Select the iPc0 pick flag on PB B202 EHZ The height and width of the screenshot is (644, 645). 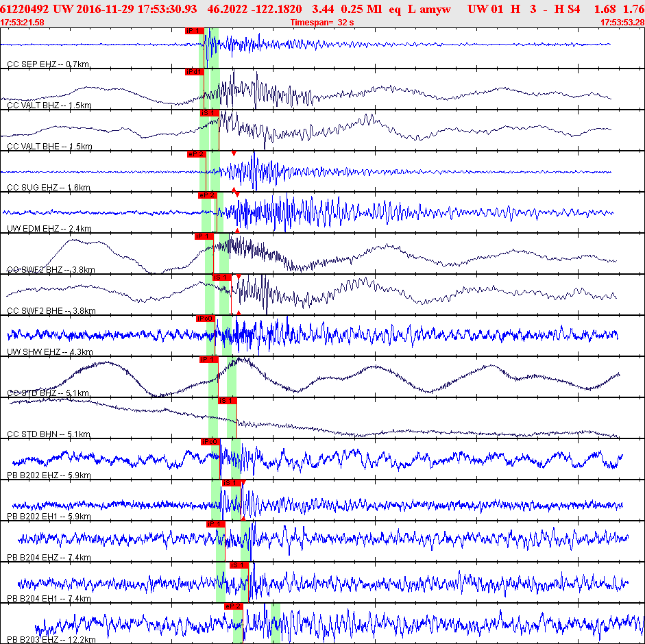tap(210, 442)
